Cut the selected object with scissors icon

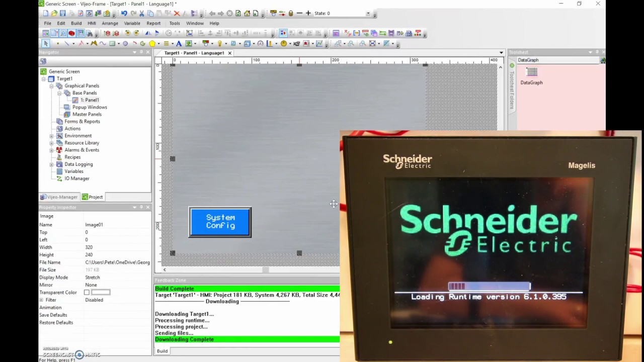click(x=141, y=14)
